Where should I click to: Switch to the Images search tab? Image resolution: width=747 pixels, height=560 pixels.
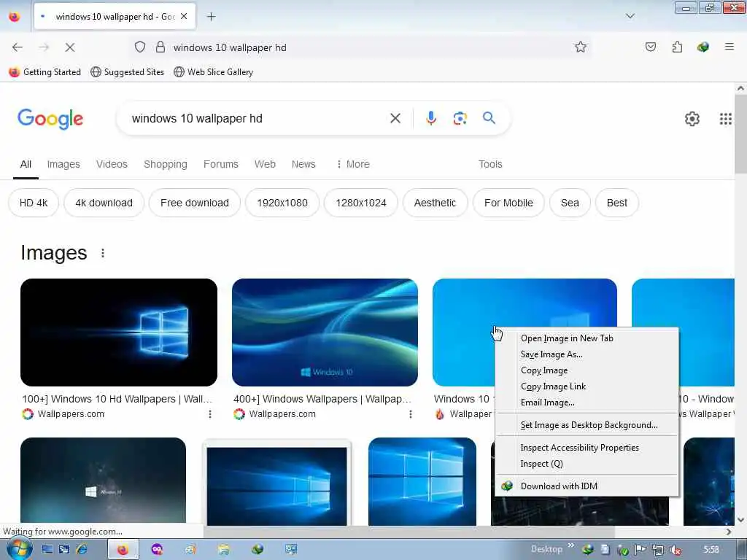coord(63,164)
